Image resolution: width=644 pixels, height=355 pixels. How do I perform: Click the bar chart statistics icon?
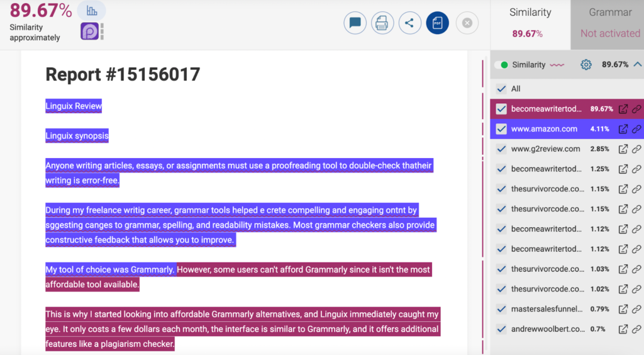click(x=92, y=11)
